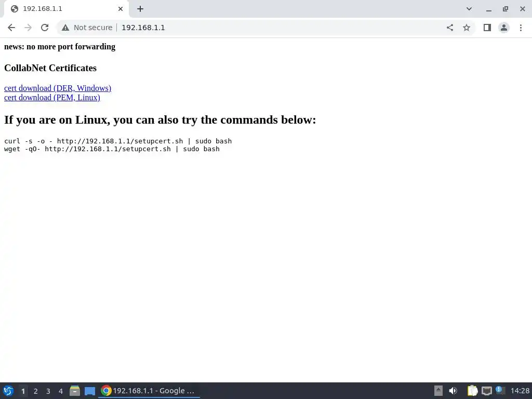Show the desktop from taskbar
The width and height of the screenshot is (532, 399).
coord(90,391)
